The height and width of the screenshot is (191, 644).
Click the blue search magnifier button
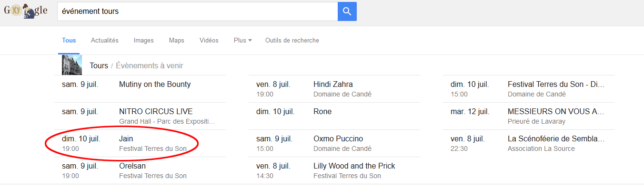point(347,11)
